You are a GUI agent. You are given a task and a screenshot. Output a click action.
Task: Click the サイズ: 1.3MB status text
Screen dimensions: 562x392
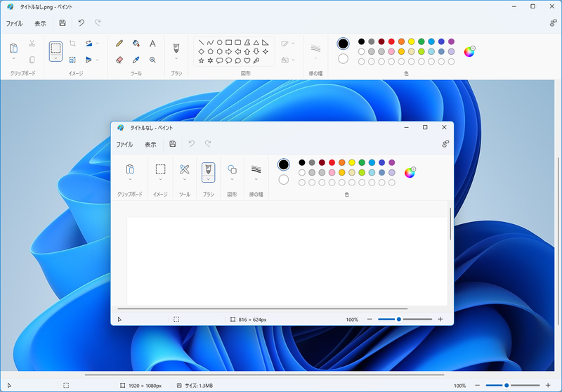click(199, 386)
